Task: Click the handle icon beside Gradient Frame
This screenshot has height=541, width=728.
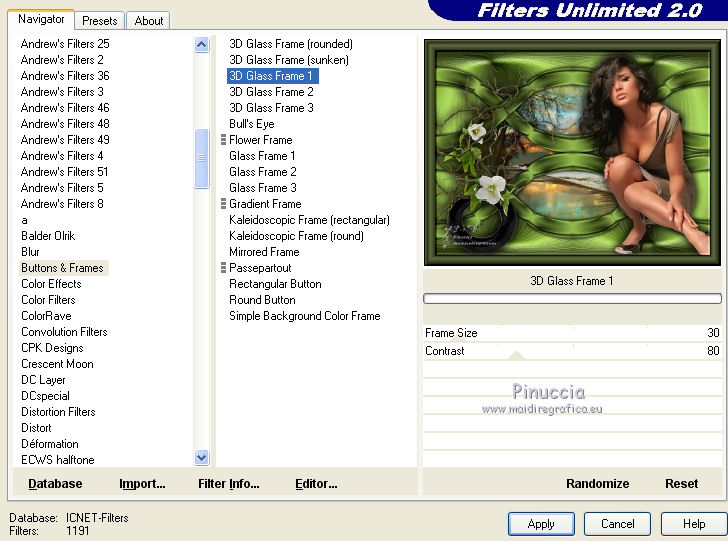Action: tap(223, 204)
